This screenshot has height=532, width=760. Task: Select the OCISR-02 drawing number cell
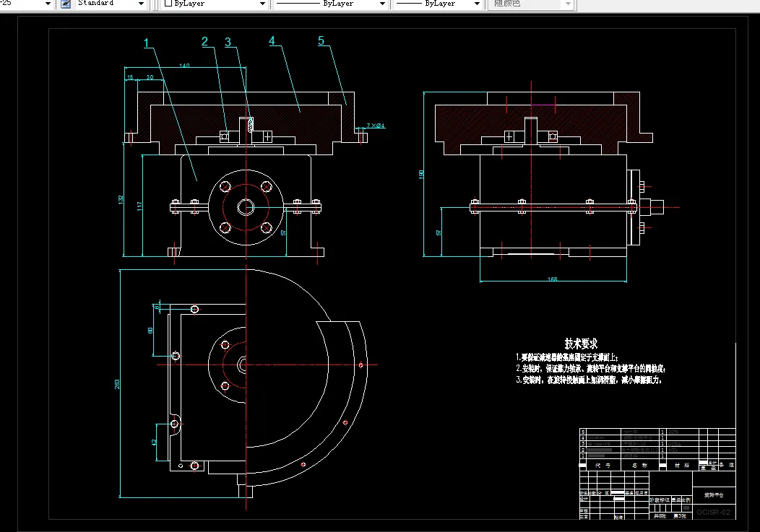click(x=714, y=512)
